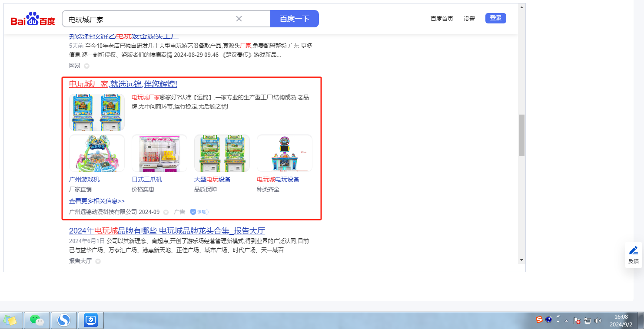The width and height of the screenshot is (644, 329).
Task: Click the 品质保障 caption
Action: (206, 189)
